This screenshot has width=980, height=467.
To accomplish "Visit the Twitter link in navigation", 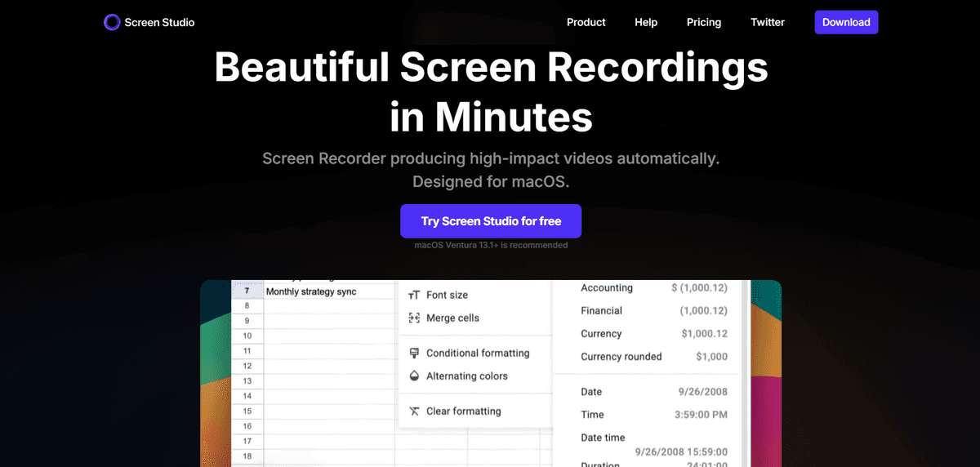I will click(768, 22).
